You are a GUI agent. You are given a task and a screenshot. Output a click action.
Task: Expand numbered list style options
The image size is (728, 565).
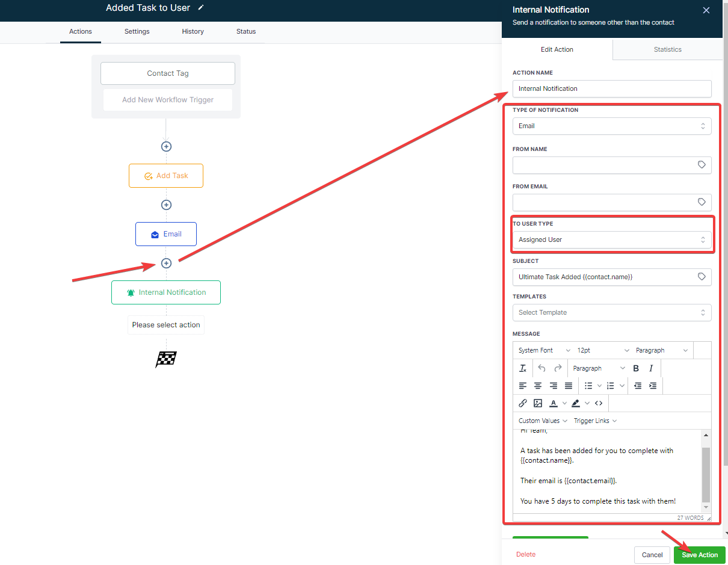[x=622, y=386]
